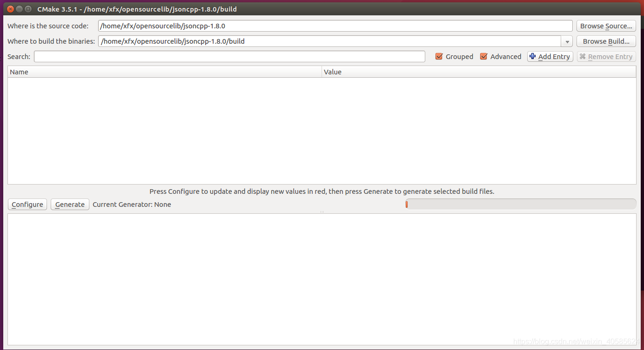644x350 pixels.
Task: Click the 'Where to build the binaries:' label
Action: 51,41
